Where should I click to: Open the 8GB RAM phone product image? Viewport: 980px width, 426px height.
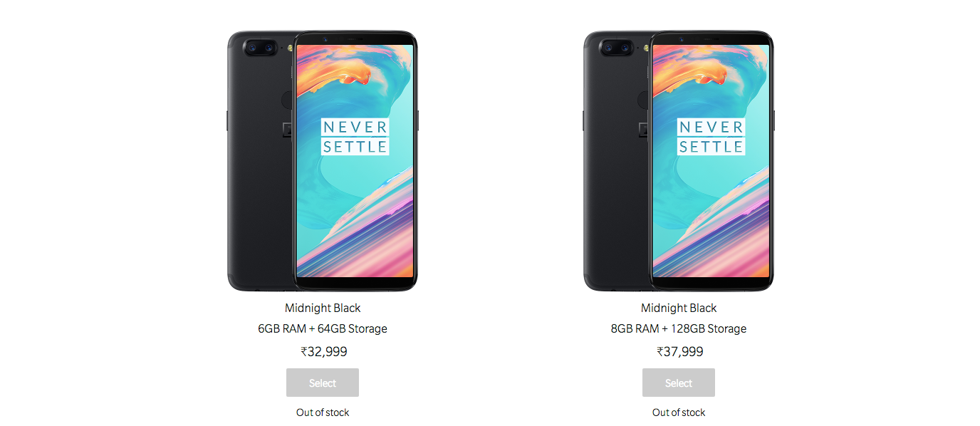pos(679,160)
